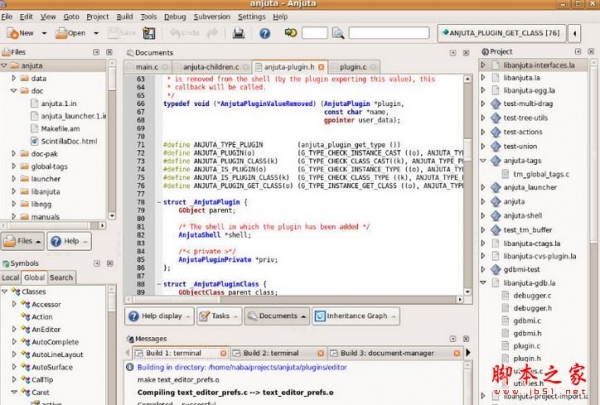Open the Help display panel
Screen dimensions: 600x405
click(x=160, y=316)
